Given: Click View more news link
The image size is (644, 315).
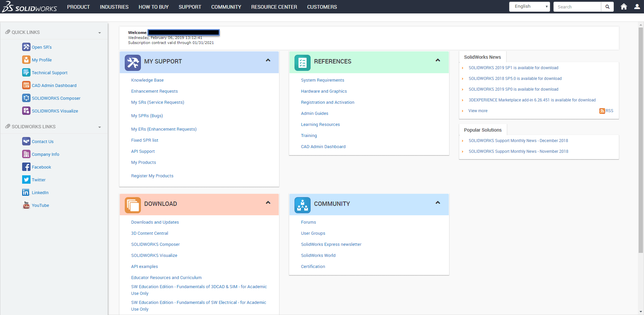Looking at the screenshot, I should 478,111.
